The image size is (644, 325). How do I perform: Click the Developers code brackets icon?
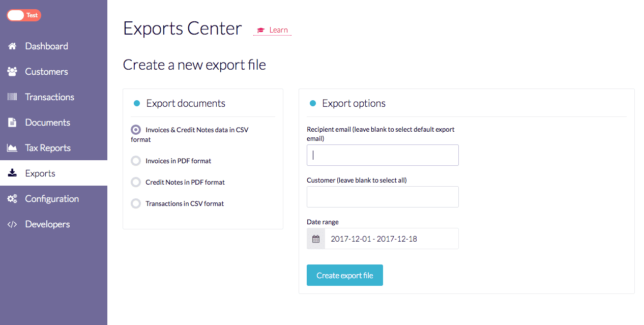pyautogui.click(x=12, y=224)
